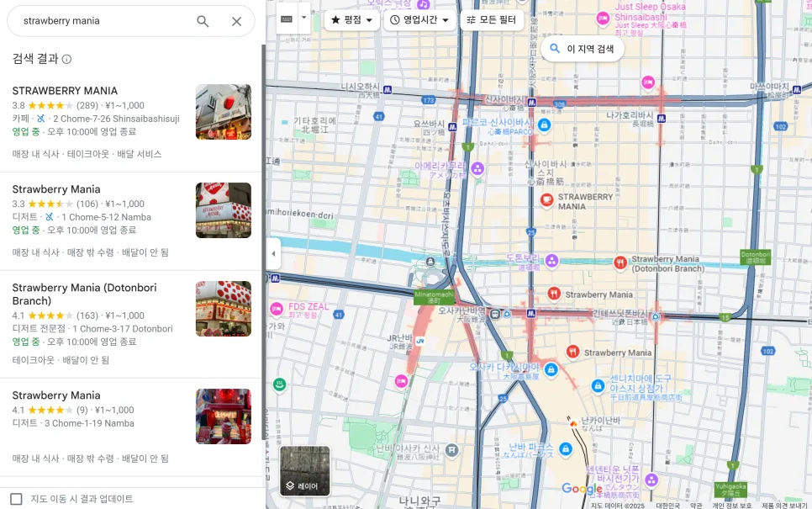Viewport: 812px width, 509px height.
Task: View photo thumbnail of STRAWBERRY MANIA Shinsaibashisuji
Action: click(x=224, y=112)
